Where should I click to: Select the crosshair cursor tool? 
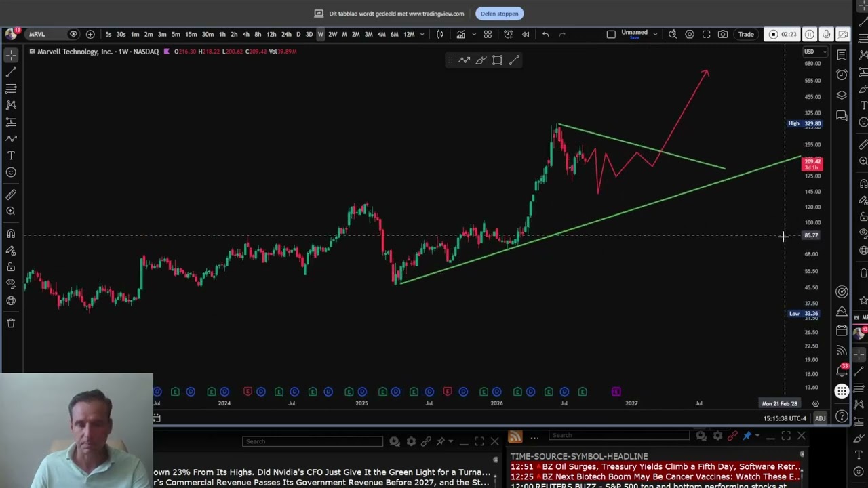click(x=11, y=56)
